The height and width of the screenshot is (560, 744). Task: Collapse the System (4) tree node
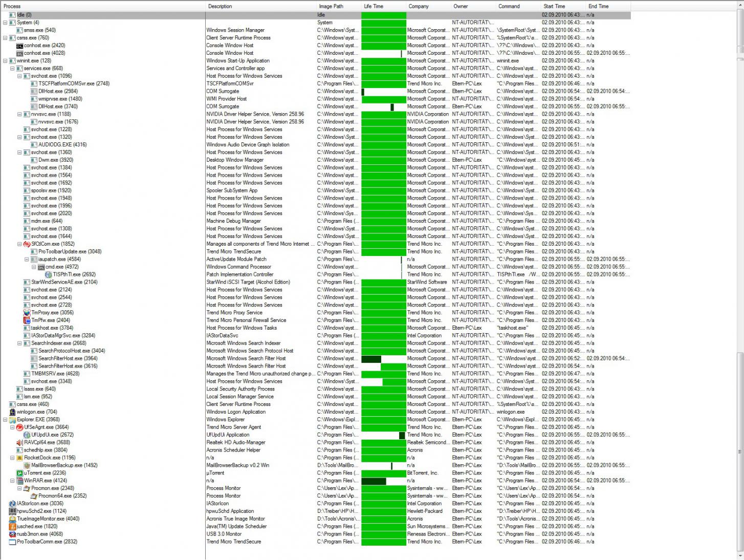[5, 23]
